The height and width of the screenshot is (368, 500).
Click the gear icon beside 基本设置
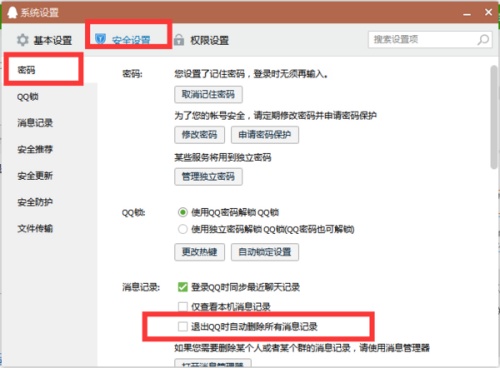click(x=23, y=40)
